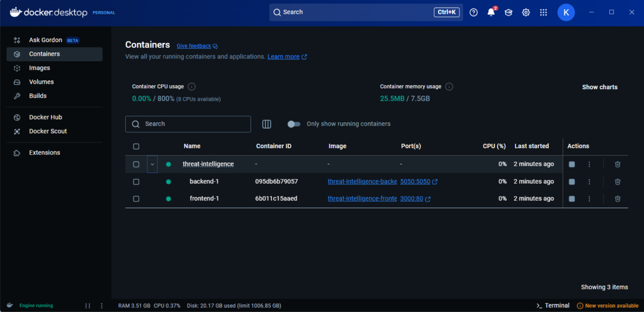Image resolution: width=644 pixels, height=312 pixels.
Task: Check the select-all header checkbox
Action: pos(136,146)
